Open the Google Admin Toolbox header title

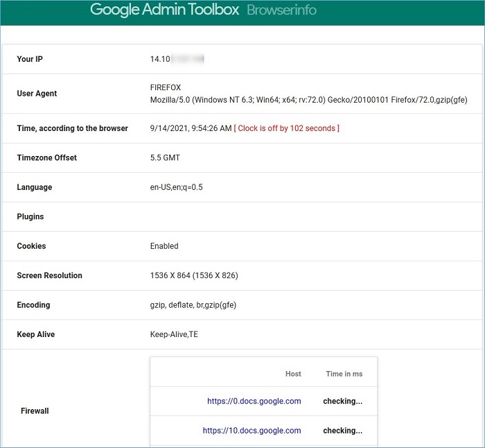165,10
